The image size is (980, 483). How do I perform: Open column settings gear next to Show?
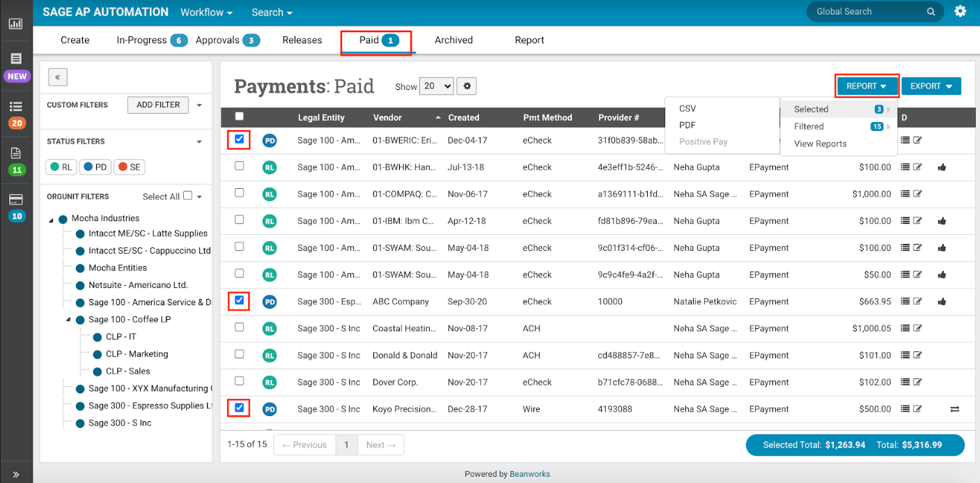click(x=467, y=86)
